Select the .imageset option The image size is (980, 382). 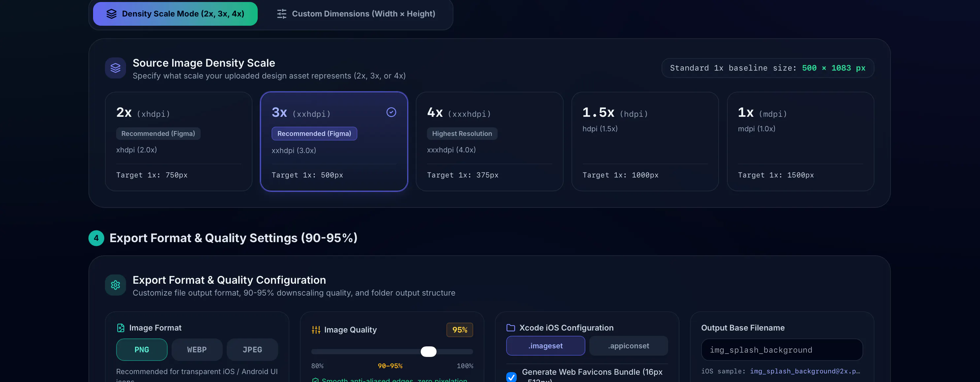point(545,346)
